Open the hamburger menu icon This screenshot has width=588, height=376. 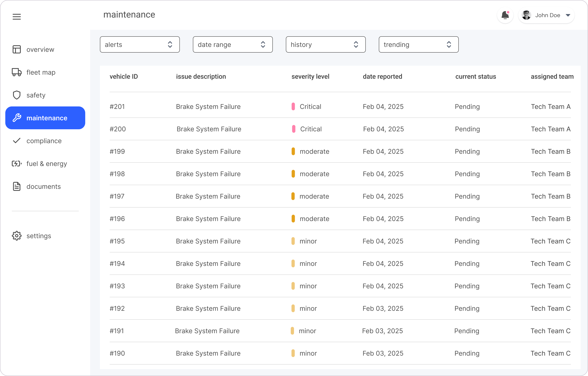(17, 17)
